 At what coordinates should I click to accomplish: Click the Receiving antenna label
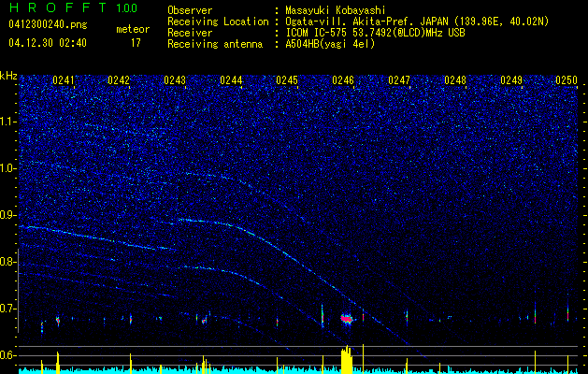(x=215, y=44)
